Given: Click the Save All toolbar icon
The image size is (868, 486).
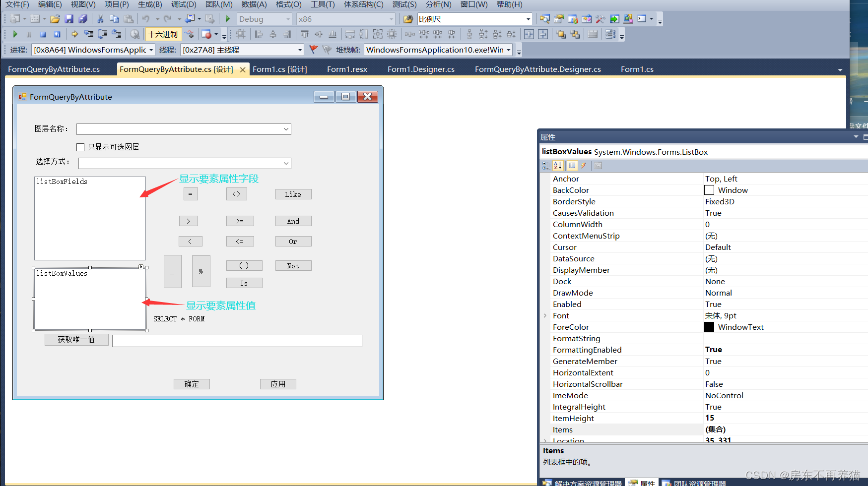Looking at the screenshot, I should pyautogui.click(x=83, y=19).
